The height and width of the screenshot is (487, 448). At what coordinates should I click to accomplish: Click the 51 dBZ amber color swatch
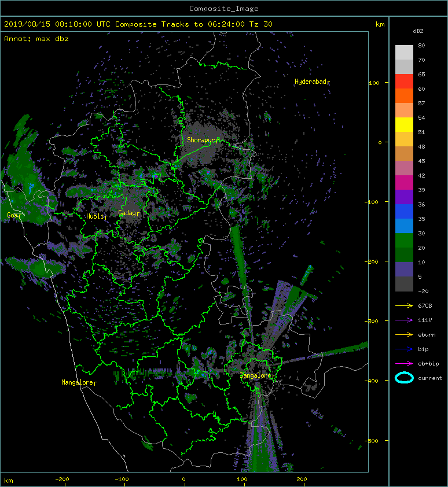(404, 139)
